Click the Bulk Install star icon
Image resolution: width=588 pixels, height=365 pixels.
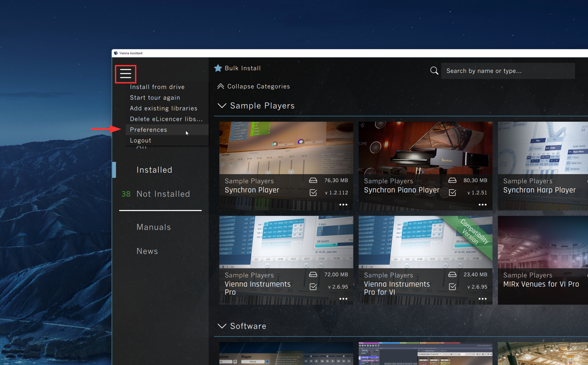pos(218,68)
